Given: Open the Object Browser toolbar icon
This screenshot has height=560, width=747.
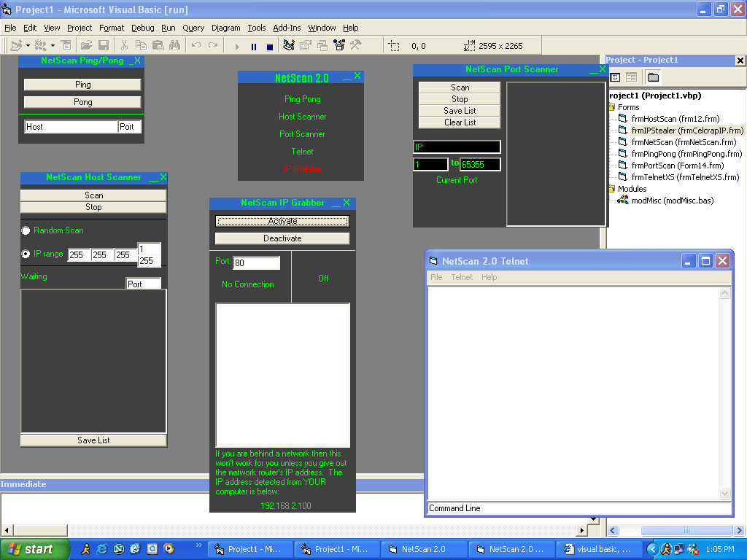Looking at the screenshot, I should [338, 46].
